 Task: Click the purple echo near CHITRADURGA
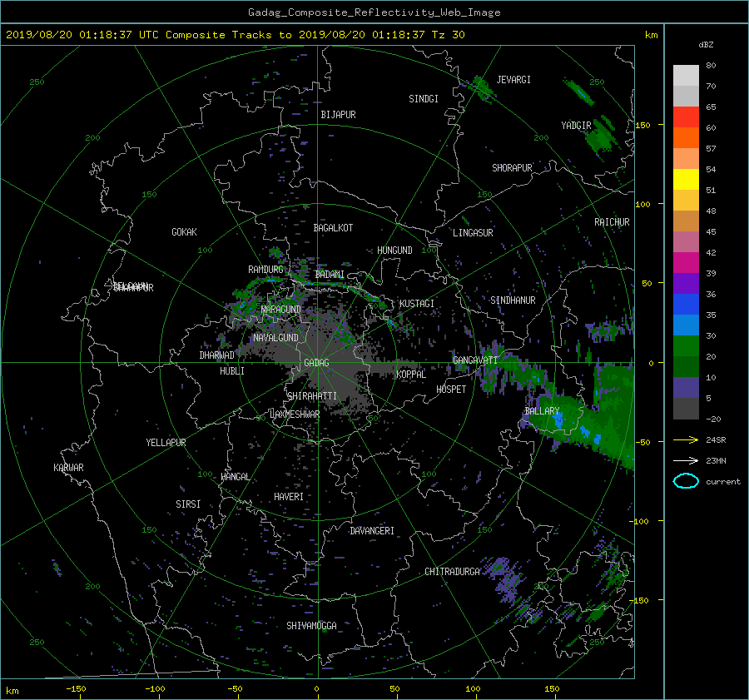508,579
